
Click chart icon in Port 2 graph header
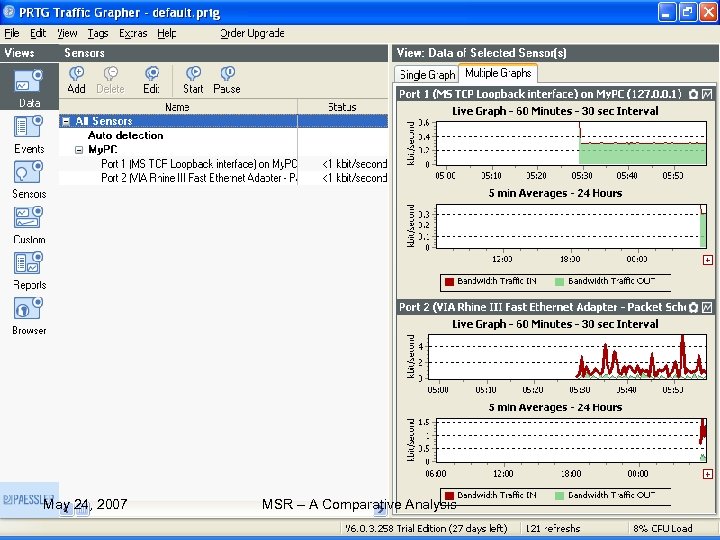(707, 307)
